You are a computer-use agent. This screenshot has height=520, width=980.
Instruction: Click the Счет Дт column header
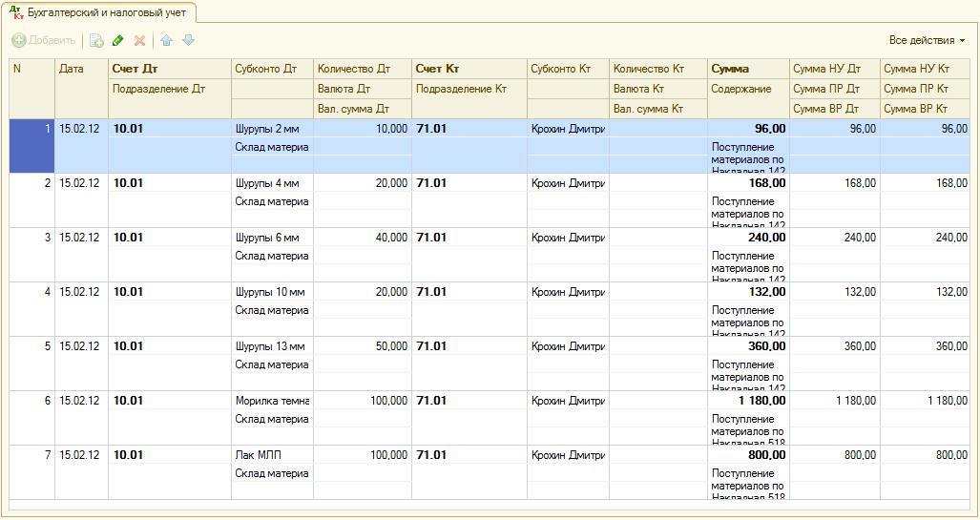(169, 69)
